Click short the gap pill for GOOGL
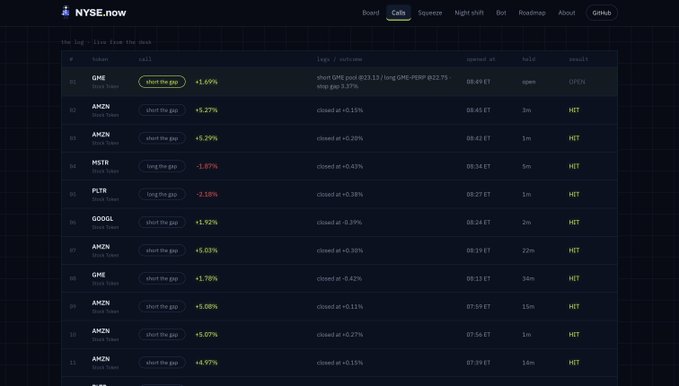The height and width of the screenshot is (386, 679). click(162, 222)
